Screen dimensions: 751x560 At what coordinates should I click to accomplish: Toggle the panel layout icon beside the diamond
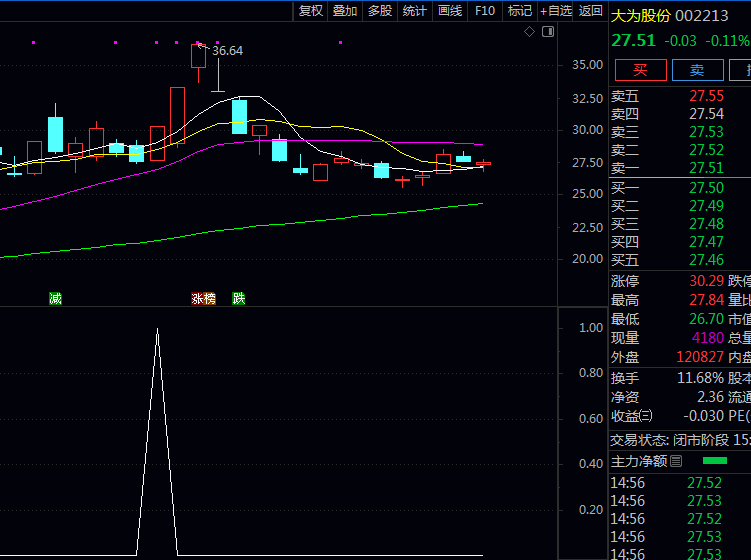(x=547, y=32)
